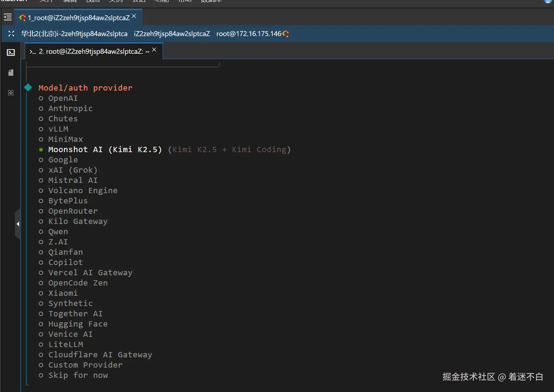The width and height of the screenshot is (554, 392).
Task: Pick the Qianfan provider option
Action: tap(61, 252)
